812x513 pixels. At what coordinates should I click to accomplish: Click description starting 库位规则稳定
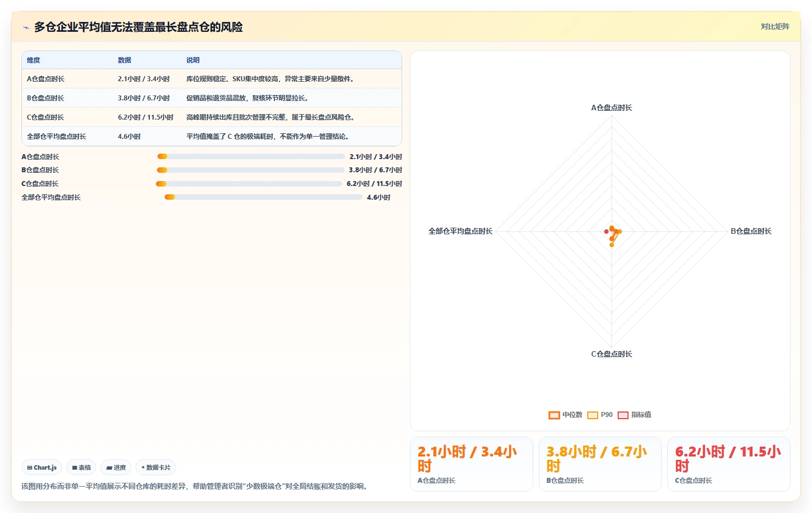272,79
